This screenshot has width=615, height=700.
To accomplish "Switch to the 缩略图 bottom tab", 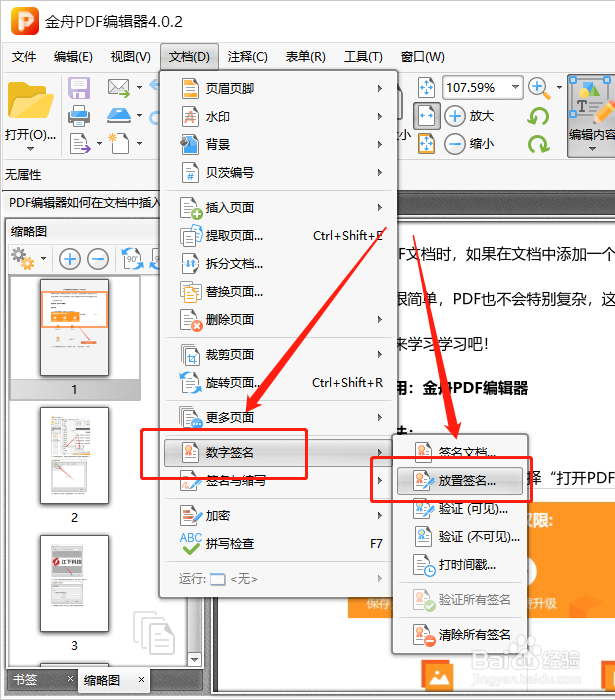I will tap(102, 680).
